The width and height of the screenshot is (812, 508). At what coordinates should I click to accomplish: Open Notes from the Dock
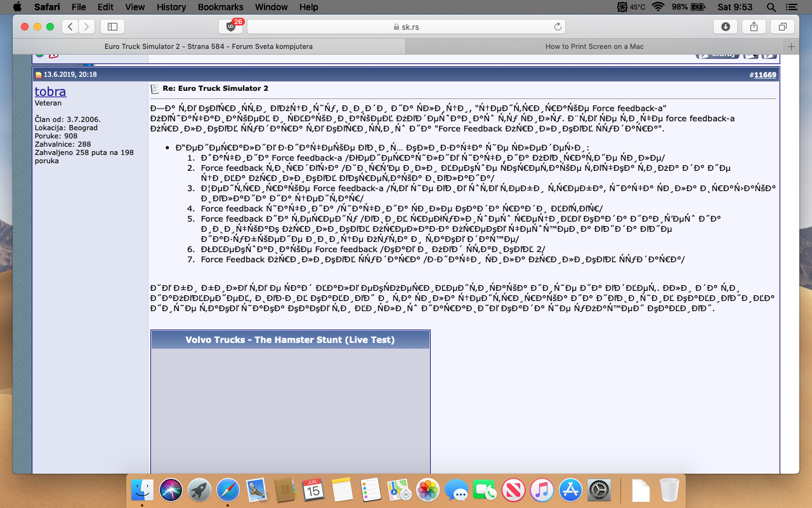coord(342,490)
